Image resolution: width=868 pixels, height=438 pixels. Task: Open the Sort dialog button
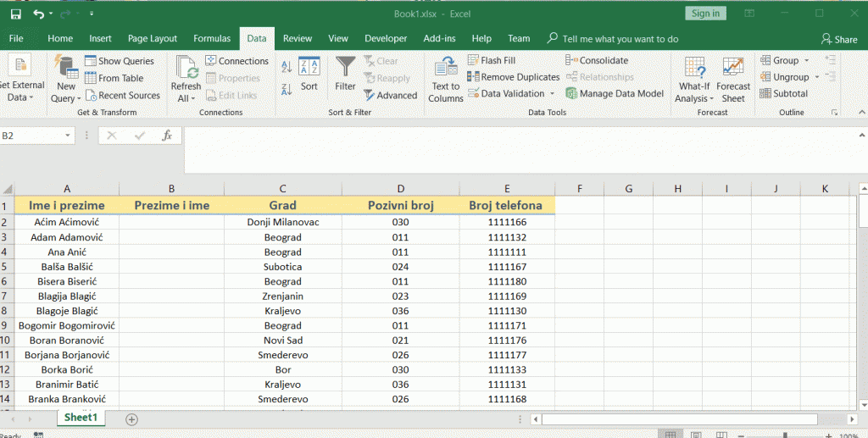309,73
